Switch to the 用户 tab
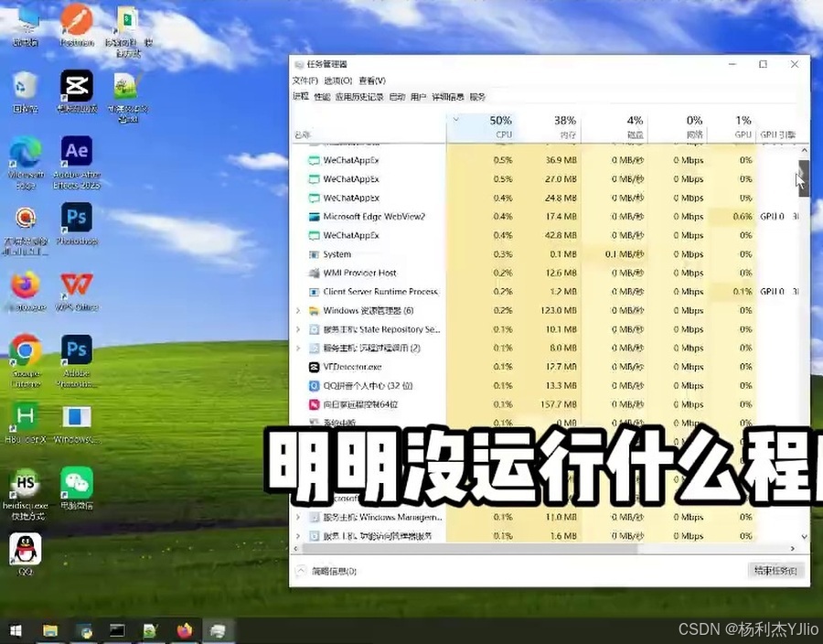 [x=418, y=97]
